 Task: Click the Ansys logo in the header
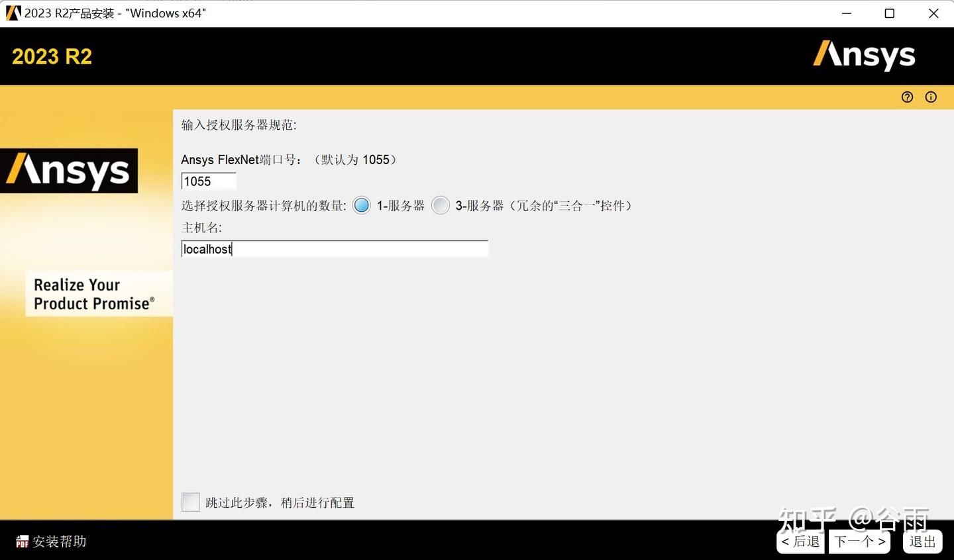[x=863, y=56]
